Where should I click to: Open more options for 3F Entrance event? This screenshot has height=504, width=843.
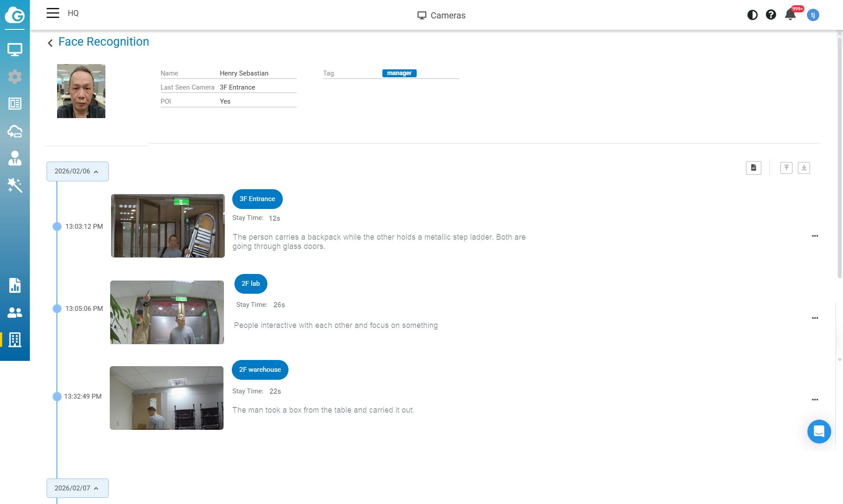[x=815, y=236]
